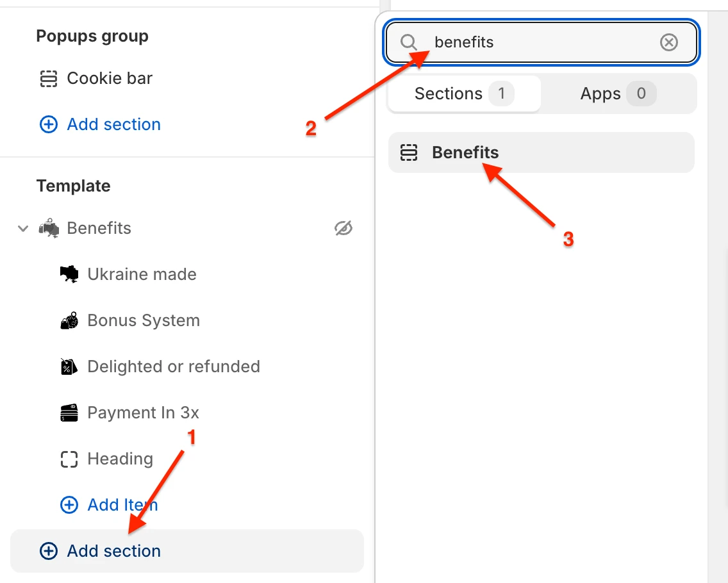The width and height of the screenshot is (728, 583).
Task: Open the Delighted or refunded item
Action: pos(174,366)
